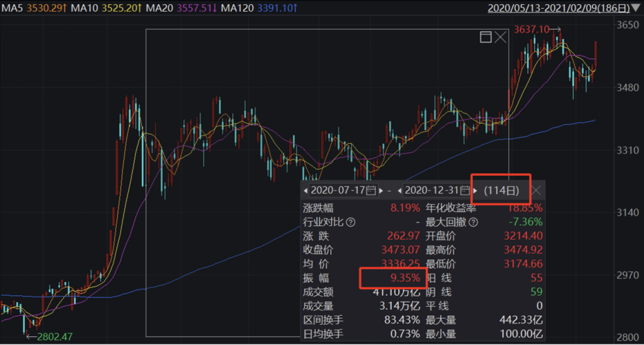Click the 阳线 count 55
This screenshot has height=345, width=644.
coord(537,278)
